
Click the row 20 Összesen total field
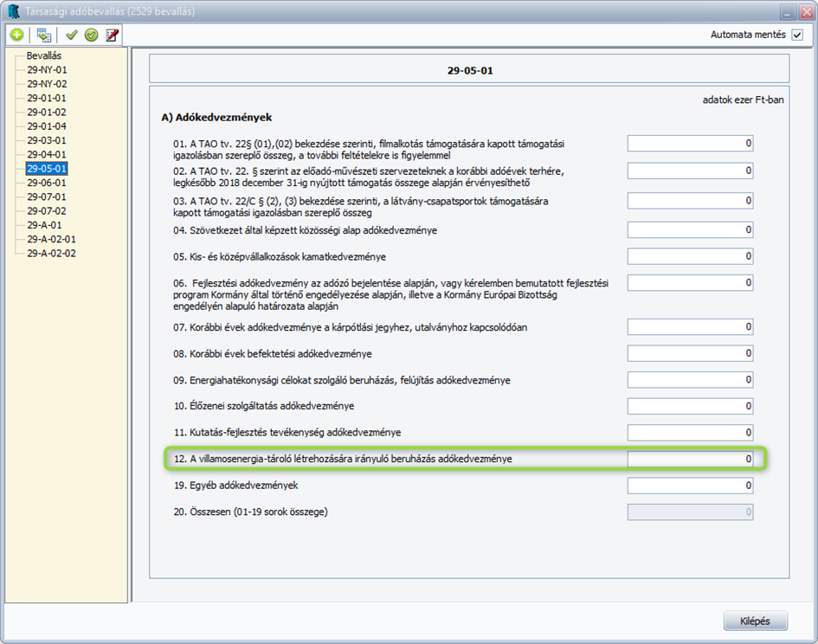tap(690, 512)
